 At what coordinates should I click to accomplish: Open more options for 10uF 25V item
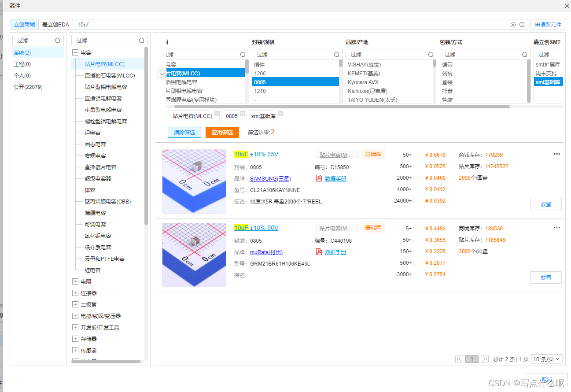click(x=557, y=154)
